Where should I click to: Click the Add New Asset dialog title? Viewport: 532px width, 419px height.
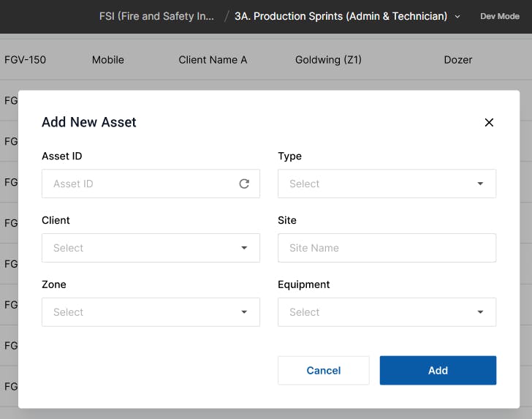tap(89, 122)
